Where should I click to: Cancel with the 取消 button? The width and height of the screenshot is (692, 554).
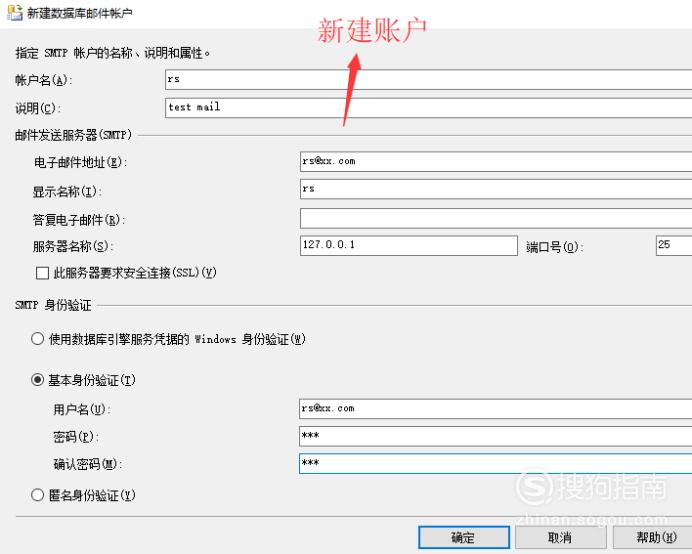click(x=560, y=537)
